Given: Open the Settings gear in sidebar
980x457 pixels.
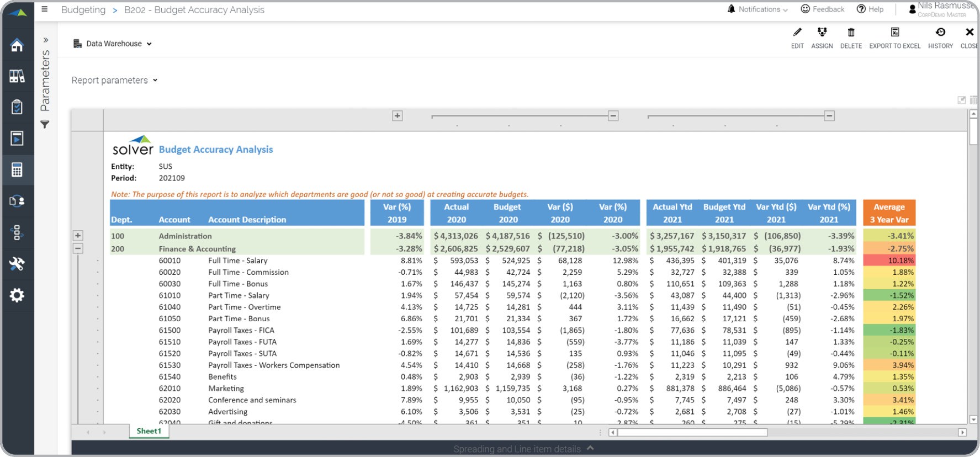Looking at the screenshot, I should (x=17, y=295).
